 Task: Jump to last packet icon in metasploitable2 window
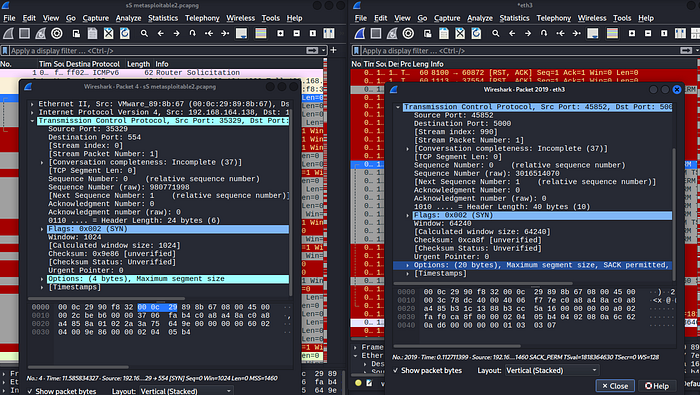225,33
